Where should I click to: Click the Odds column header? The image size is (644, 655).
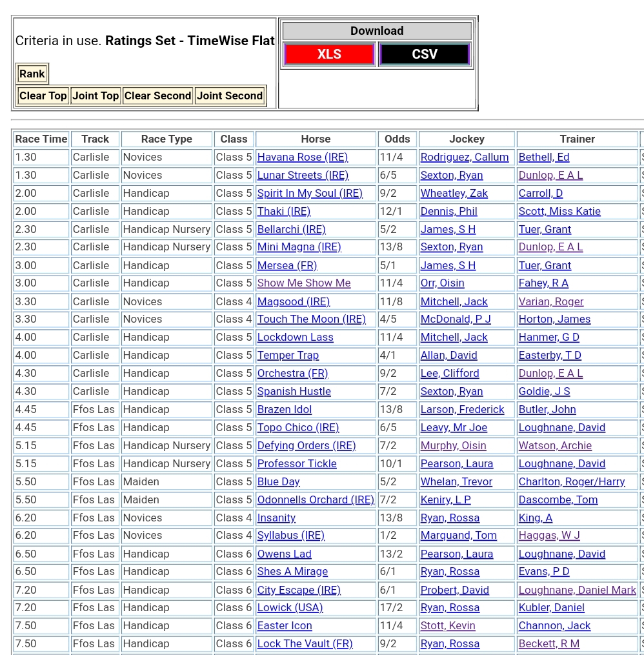click(x=397, y=139)
